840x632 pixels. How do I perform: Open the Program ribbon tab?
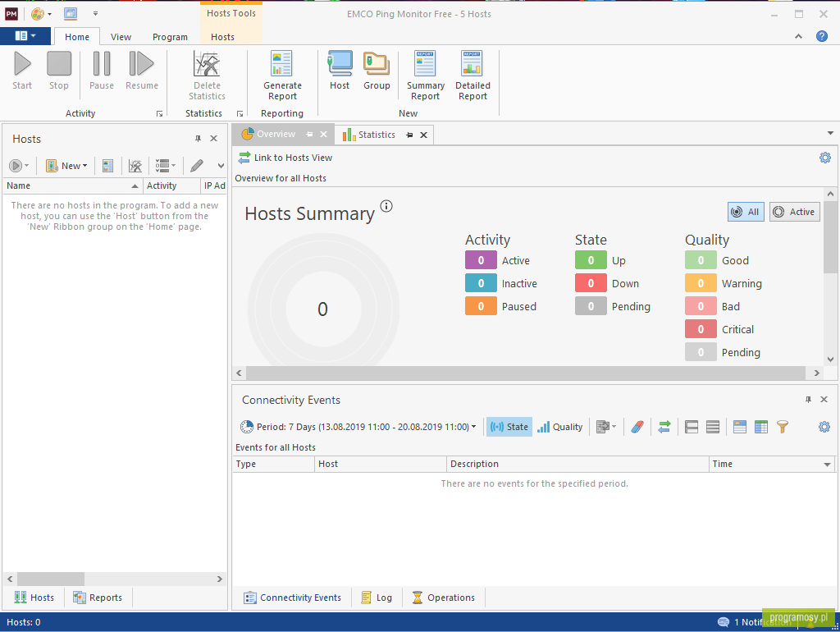pos(170,37)
